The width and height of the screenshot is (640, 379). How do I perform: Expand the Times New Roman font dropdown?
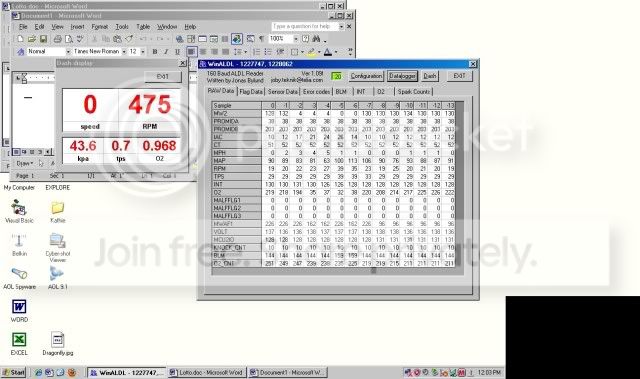[124, 52]
